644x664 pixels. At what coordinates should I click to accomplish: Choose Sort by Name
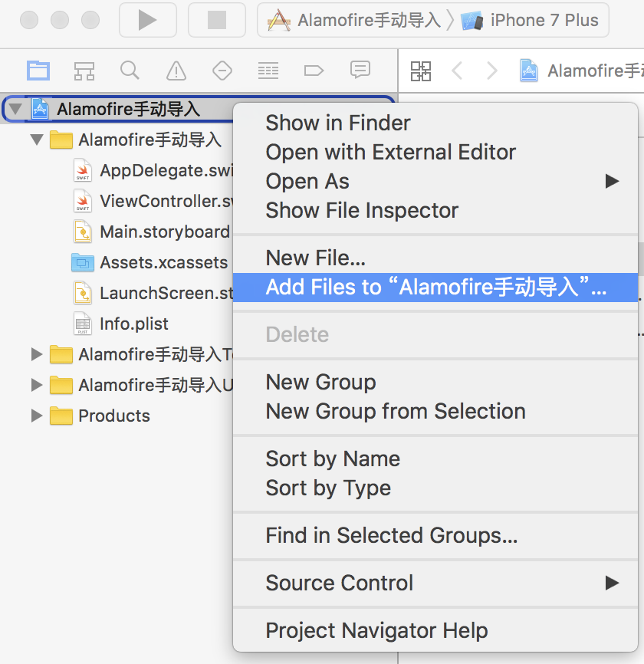pos(435,459)
